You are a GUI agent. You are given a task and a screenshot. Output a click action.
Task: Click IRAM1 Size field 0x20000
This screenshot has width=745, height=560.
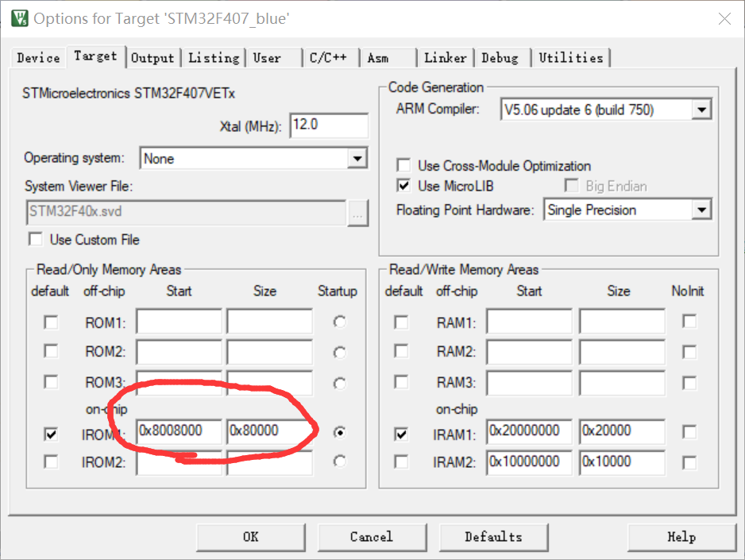[622, 431]
